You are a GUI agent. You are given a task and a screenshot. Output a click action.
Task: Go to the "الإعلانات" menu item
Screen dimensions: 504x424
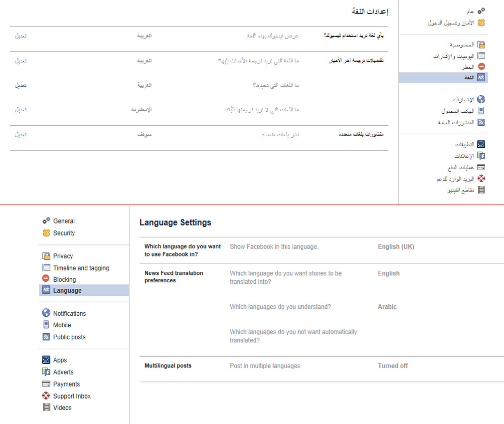464,156
